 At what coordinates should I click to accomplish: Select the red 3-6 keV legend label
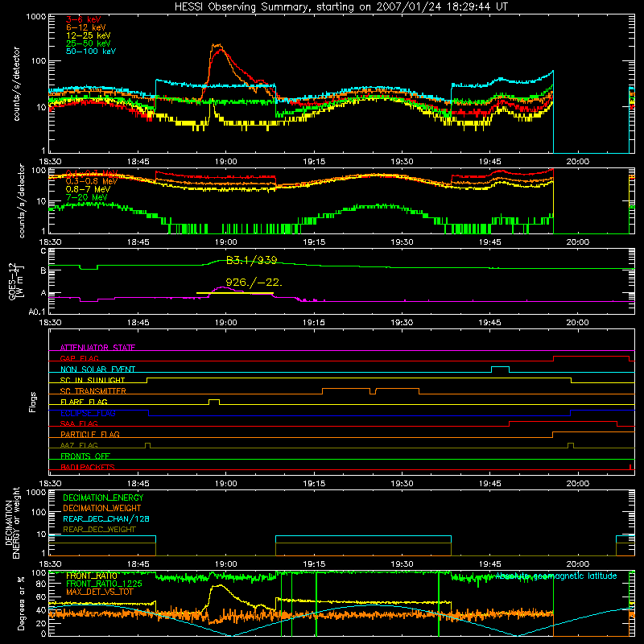tap(84, 19)
